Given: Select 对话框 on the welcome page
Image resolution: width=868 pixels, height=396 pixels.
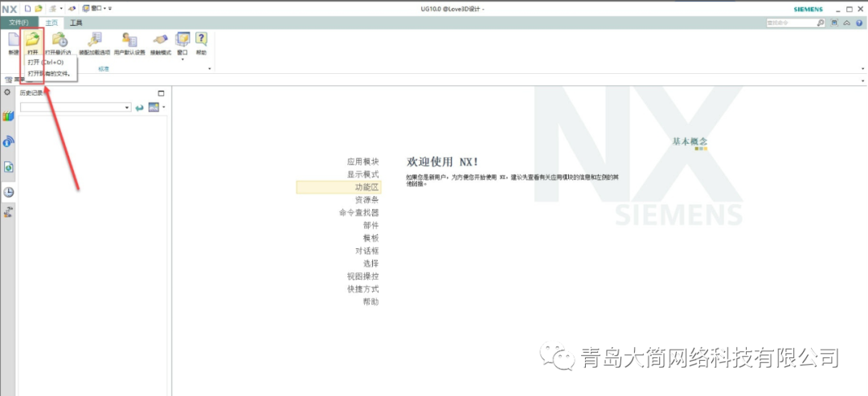Looking at the screenshot, I should [367, 251].
